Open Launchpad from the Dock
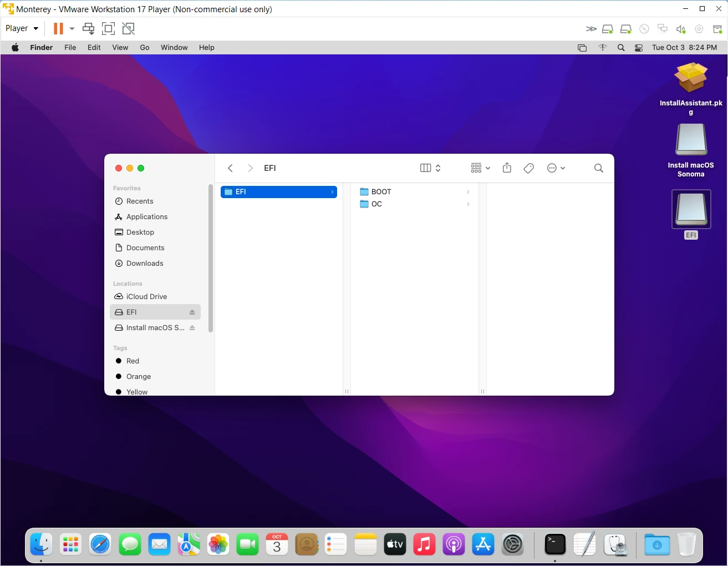The width and height of the screenshot is (728, 566). pos(70,544)
